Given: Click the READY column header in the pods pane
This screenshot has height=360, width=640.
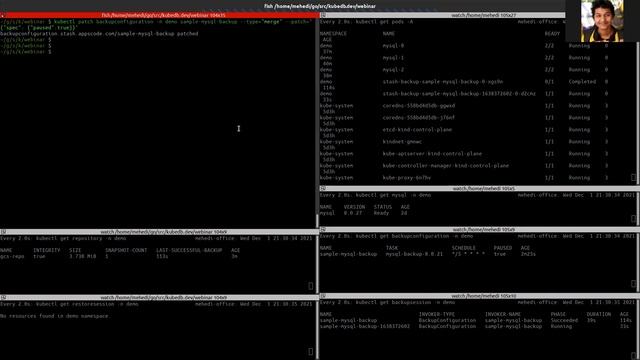Looking at the screenshot, I should 552,34.
